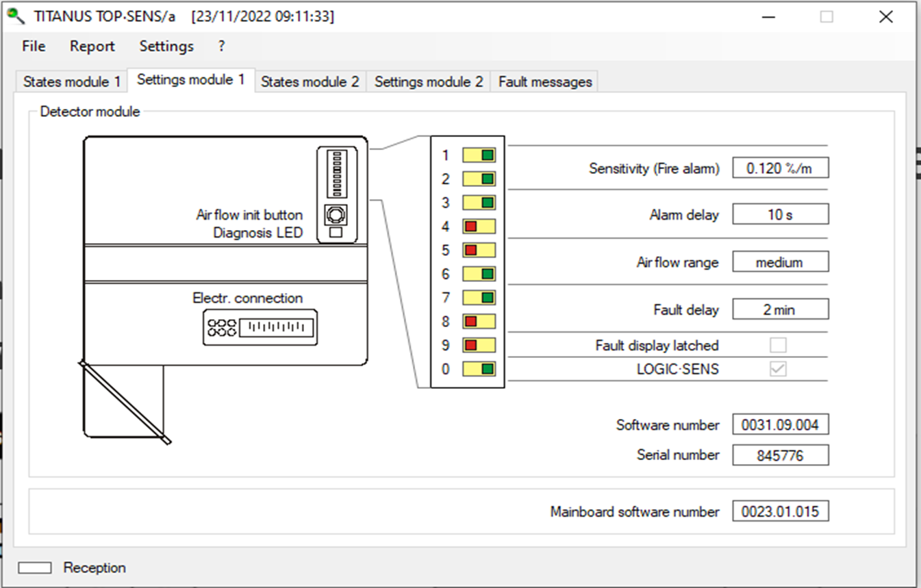921x588 pixels.
Task: Click the Diagnosis LED indicator square
Action: (x=336, y=233)
